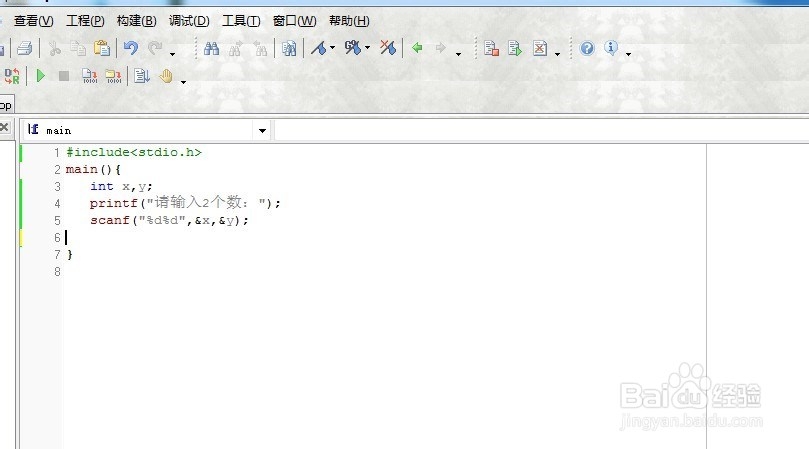Click the Paste clipboard icon
The width and height of the screenshot is (809, 449).
click(x=102, y=49)
